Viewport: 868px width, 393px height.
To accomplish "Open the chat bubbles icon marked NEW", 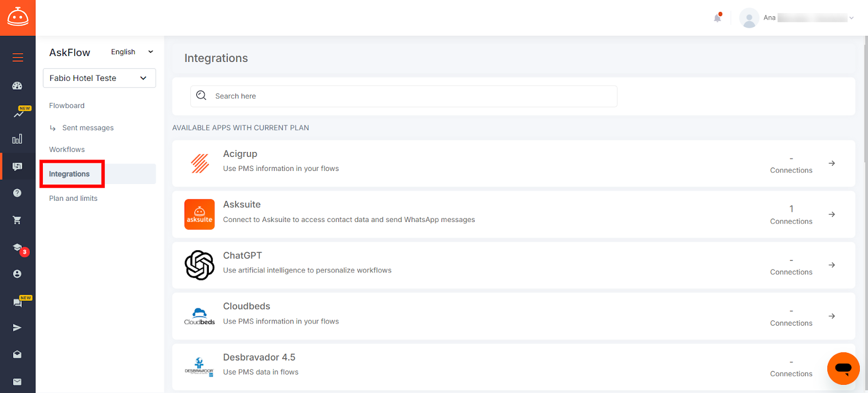I will click(x=17, y=302).
